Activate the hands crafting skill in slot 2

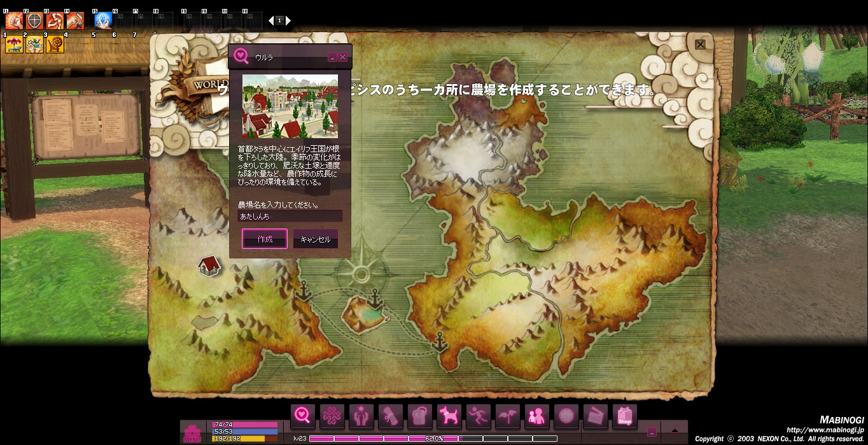[34, 44]
